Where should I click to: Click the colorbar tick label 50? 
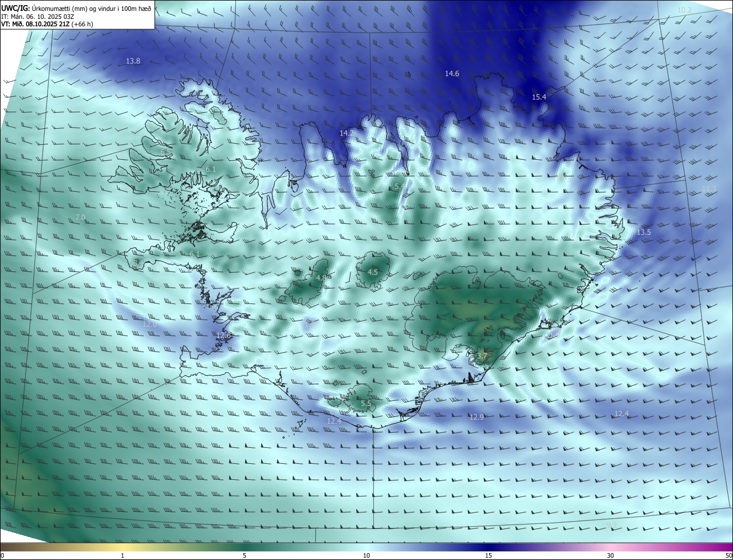pos(728,555)
